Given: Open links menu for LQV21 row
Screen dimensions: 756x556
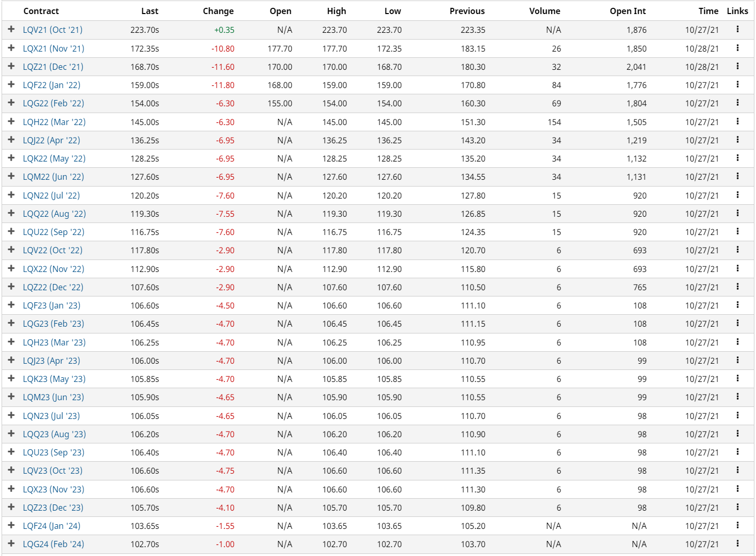Looking at the screenshot, I should (x=737, y=30).
